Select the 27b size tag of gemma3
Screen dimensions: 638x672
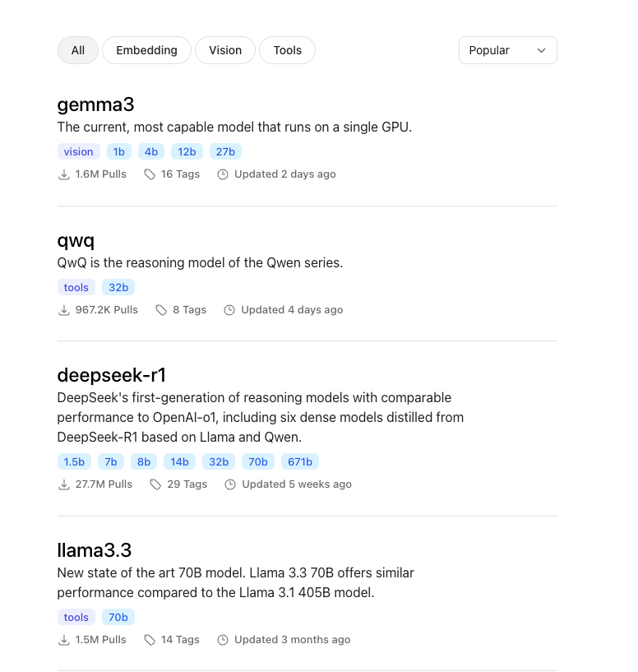tap(225, 151)
